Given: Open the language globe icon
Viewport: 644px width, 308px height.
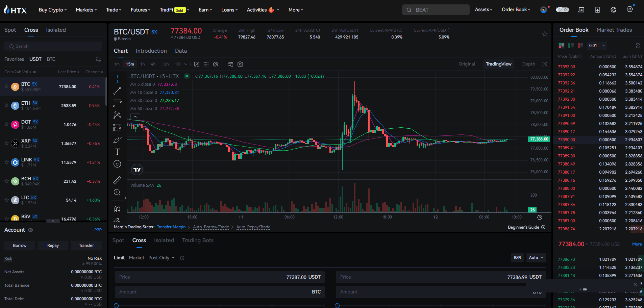Looking at the screenshot, I should click(x=614, y=10).
